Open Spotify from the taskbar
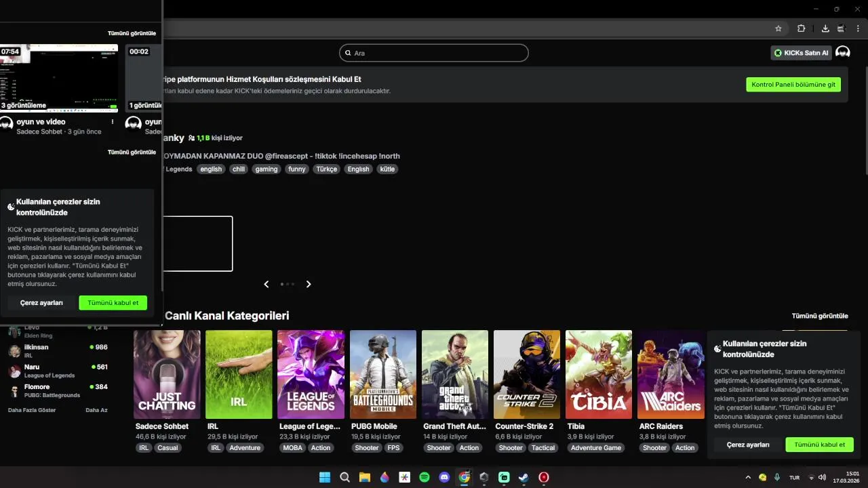This screenshot has width=868, height=488. point(425,477)
